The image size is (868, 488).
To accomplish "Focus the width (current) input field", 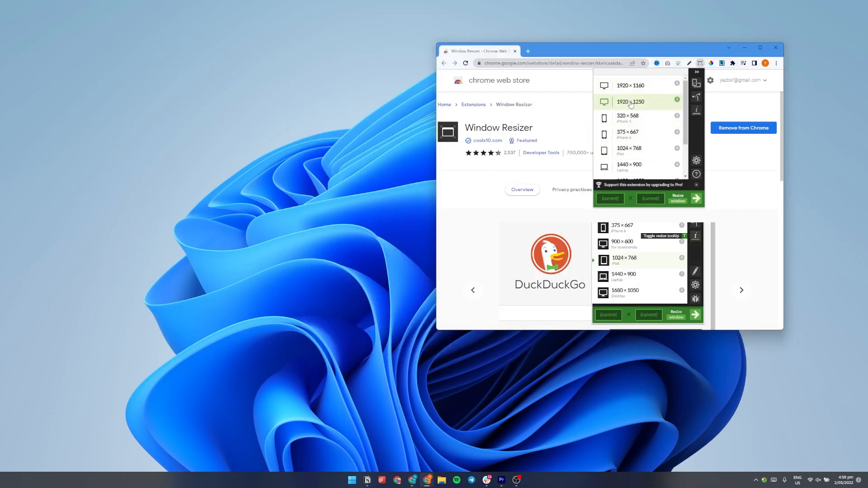I will [x=610, y=198].
